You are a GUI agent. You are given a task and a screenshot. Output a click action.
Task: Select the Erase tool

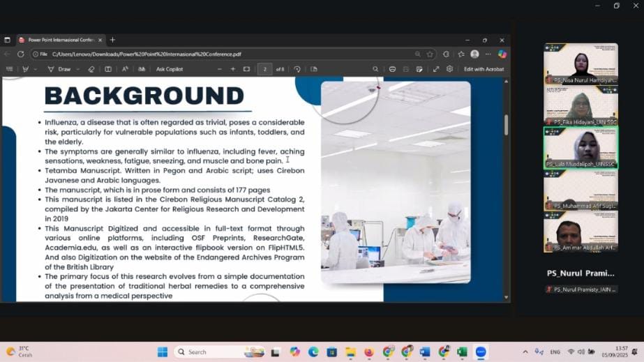pos(91,69)
